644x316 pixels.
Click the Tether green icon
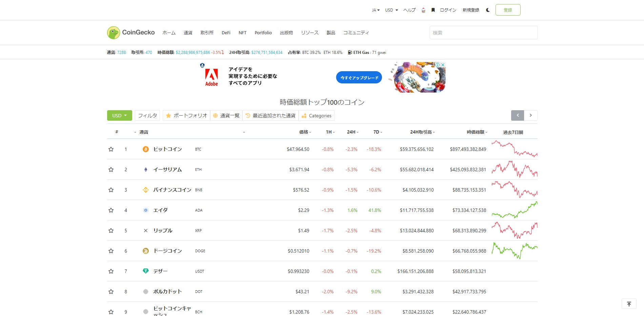click(x=146, y=271)
